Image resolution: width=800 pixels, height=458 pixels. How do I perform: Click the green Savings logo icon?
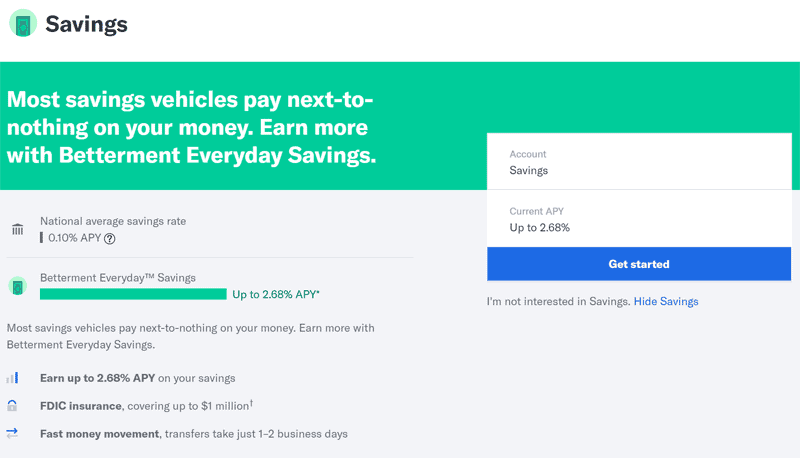(x=23, y=23)
